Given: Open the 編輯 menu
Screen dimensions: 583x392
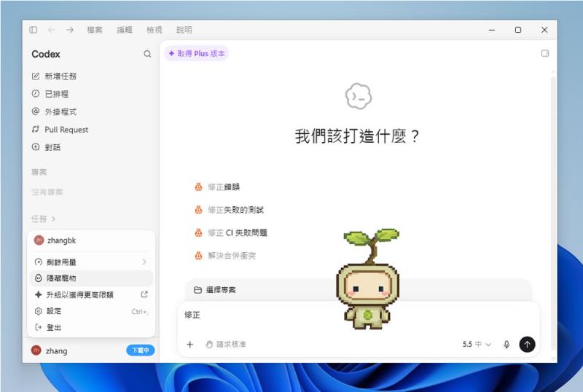Looking at the screenshot, I should [x=125, y=30].
